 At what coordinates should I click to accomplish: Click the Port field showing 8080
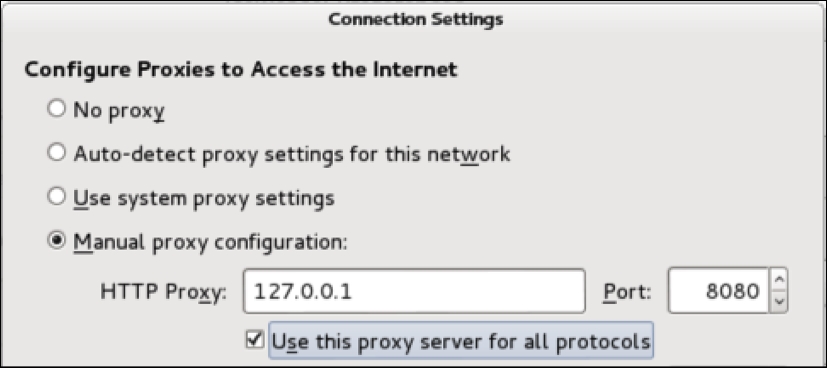tap(718, 291)
